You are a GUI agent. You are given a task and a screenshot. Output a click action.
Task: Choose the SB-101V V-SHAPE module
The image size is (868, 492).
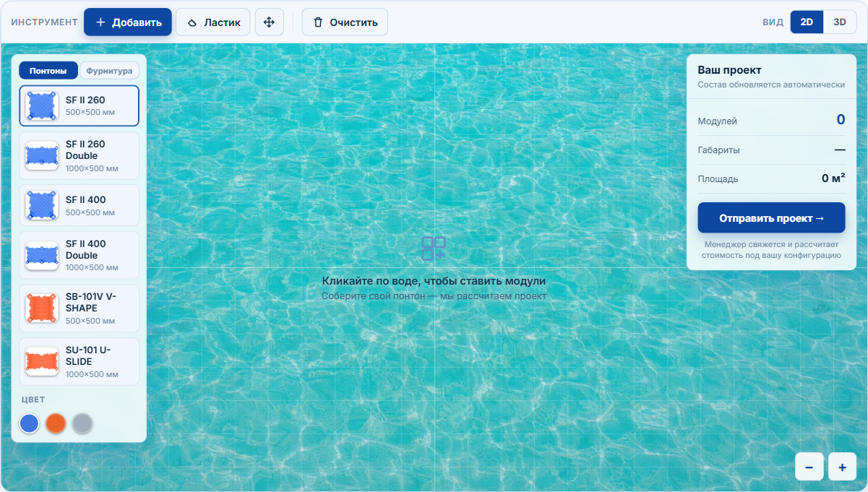80,308
